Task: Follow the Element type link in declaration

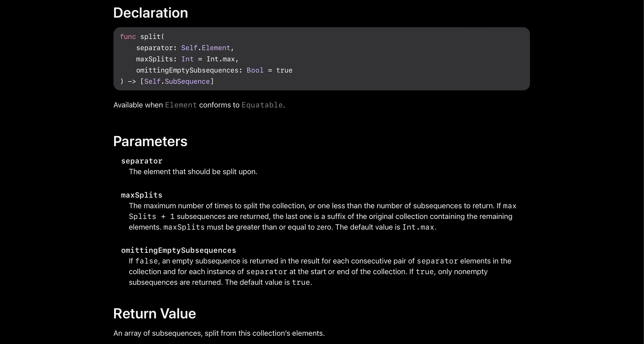Action: click(216, 48)
